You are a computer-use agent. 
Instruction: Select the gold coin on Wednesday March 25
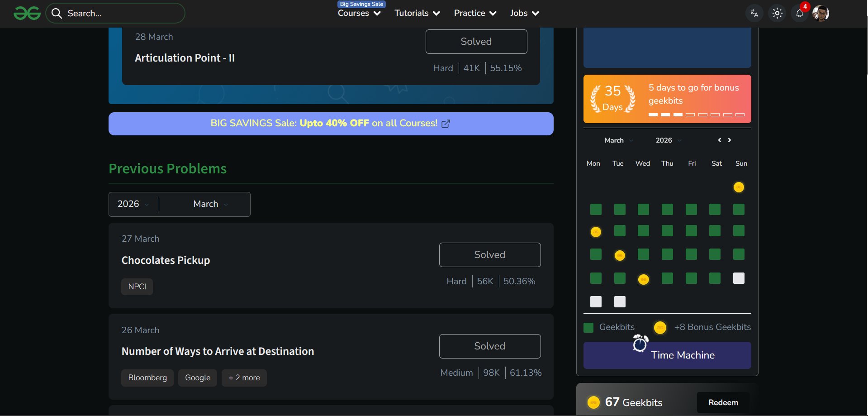[x=643, y=279]
